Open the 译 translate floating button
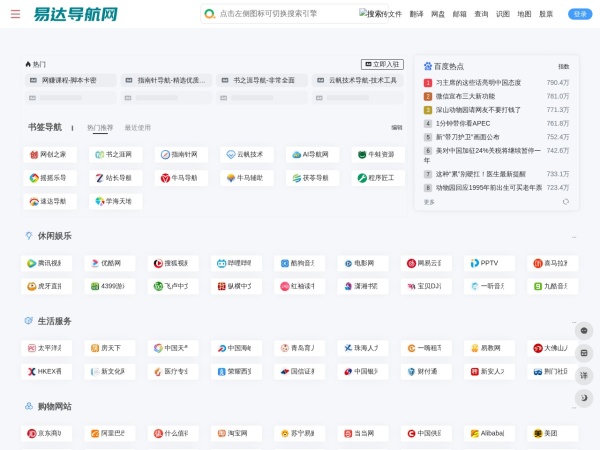Image resolution: width=600 pixels, height=450 pixels. 584,375
